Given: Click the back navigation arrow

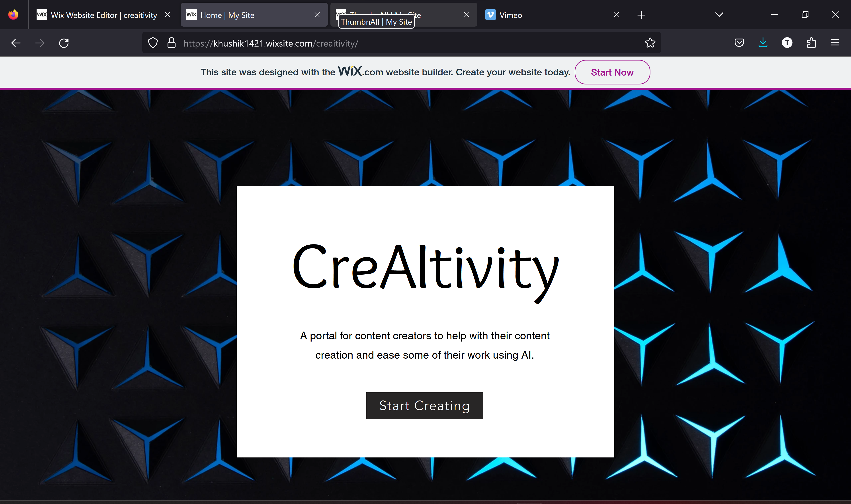Looking at the screenshot, I should [16, 43].
